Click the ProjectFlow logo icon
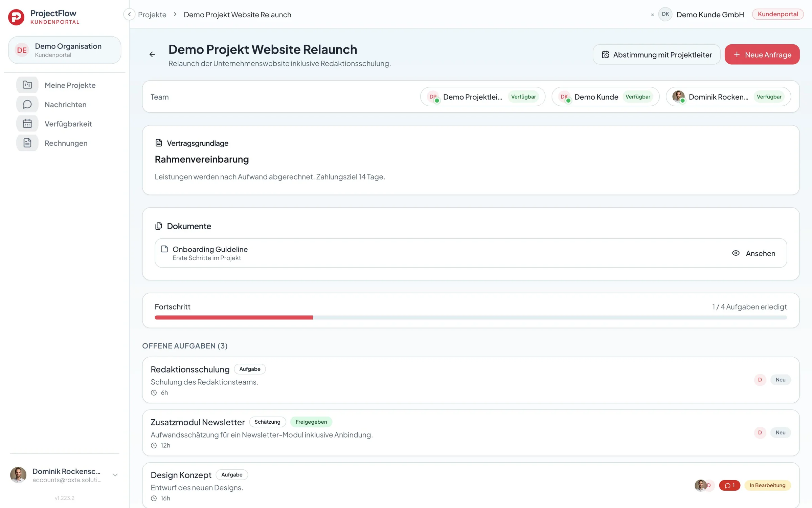Image resolution: width=812 pixels, height=508 pixels. 16,17
